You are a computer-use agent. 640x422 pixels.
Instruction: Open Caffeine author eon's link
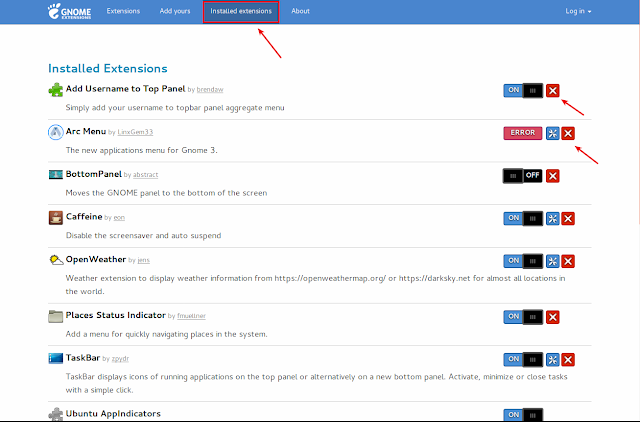pyautogui.click(x=119, y=218)
